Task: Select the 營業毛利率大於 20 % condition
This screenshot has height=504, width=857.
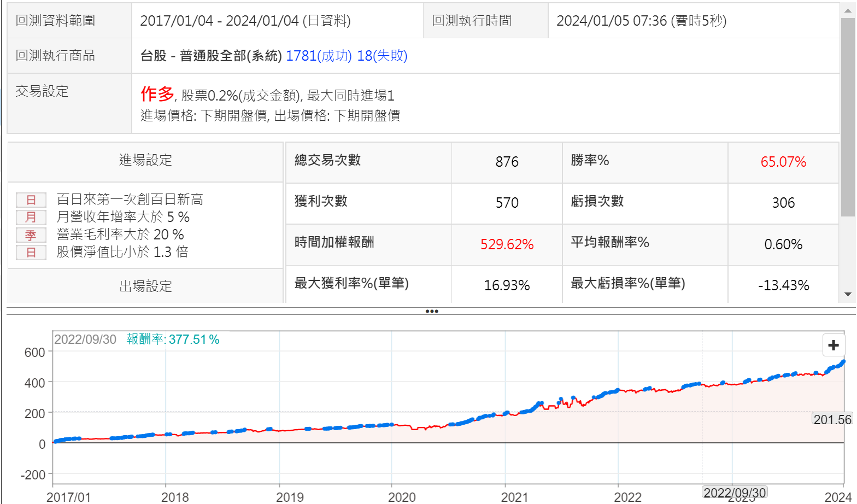Action: pos(120,235)
